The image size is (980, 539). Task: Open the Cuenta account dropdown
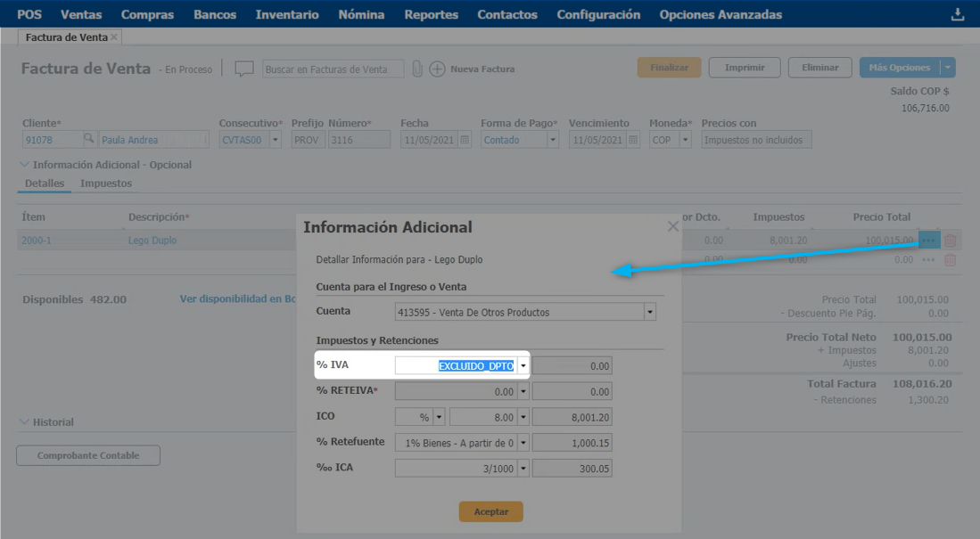(x=650, y=313)
